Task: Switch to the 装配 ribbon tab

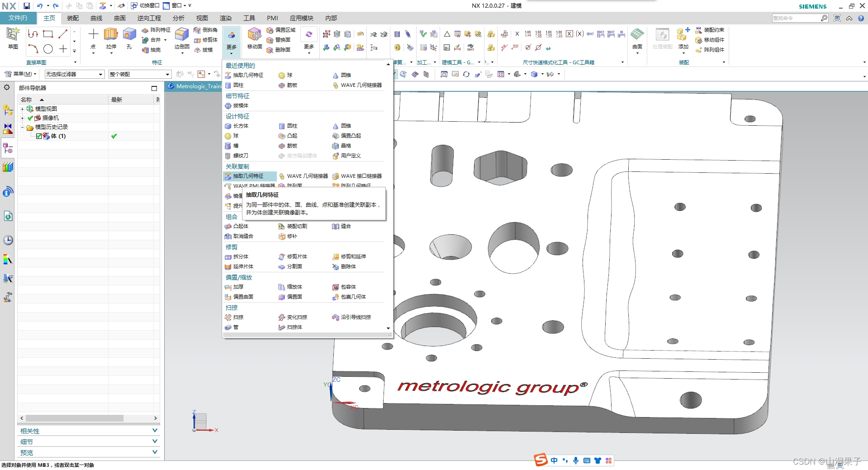Action: (x=73, y=18)
